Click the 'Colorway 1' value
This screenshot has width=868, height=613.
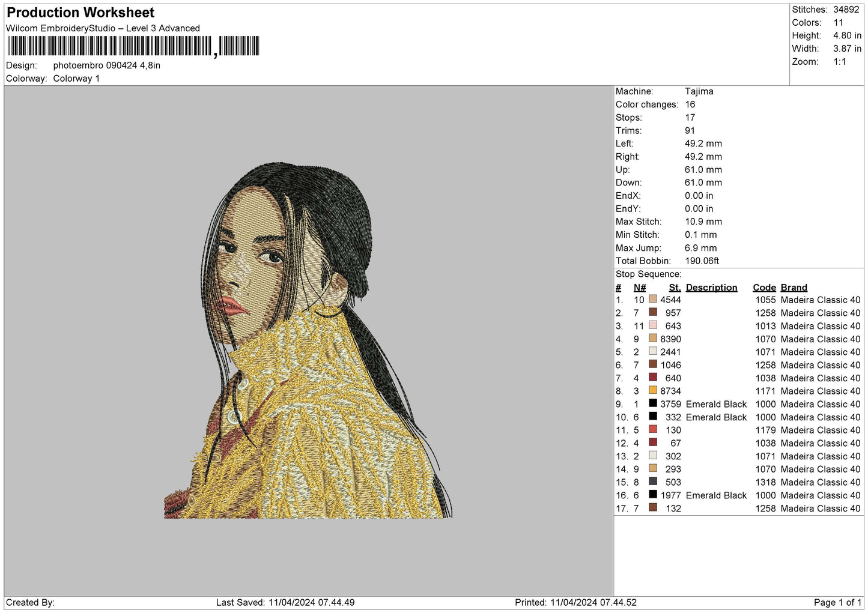tap(76, 79)
